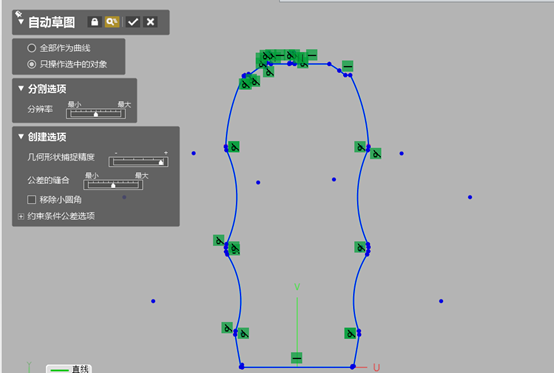Click the tangent constraint marker at lower right arc
Screen dimensions: 554x373
point(350,333)
